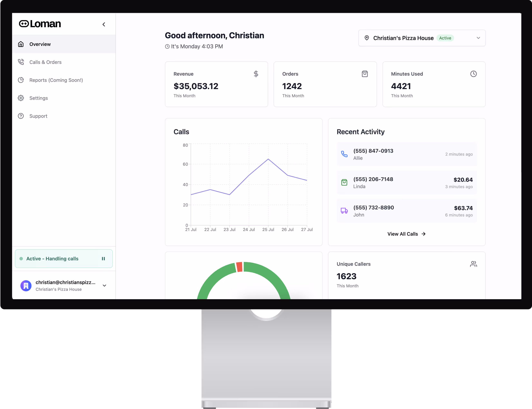Click the shopping bag Orders icon
532x409 pixels.
point(365,74)
